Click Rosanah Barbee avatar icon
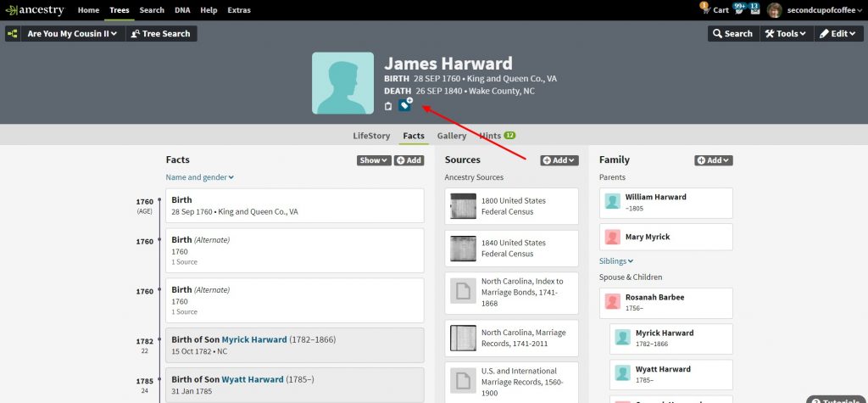 pos(612,301)
